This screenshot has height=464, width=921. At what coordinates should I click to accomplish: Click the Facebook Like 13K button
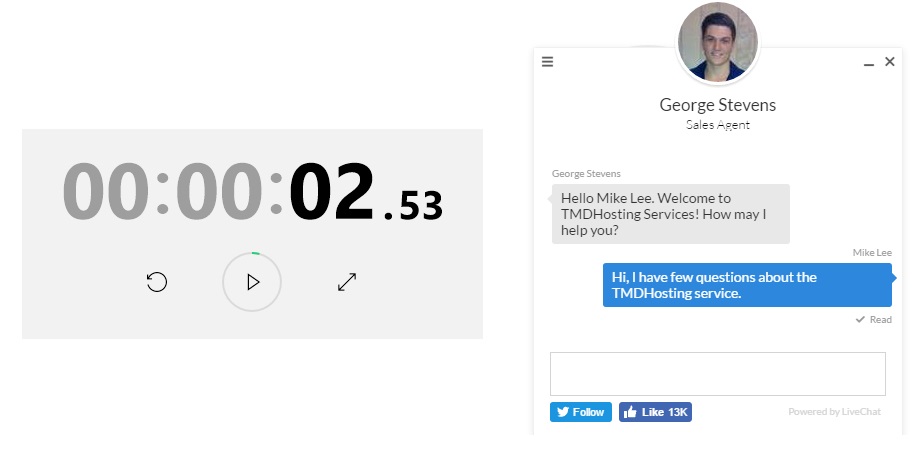click(x=656, y=412)
